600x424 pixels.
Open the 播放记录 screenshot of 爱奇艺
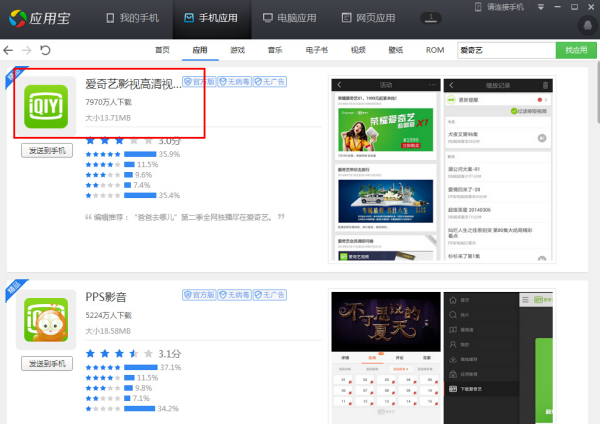pyautogui.click(x=498, y=170)
